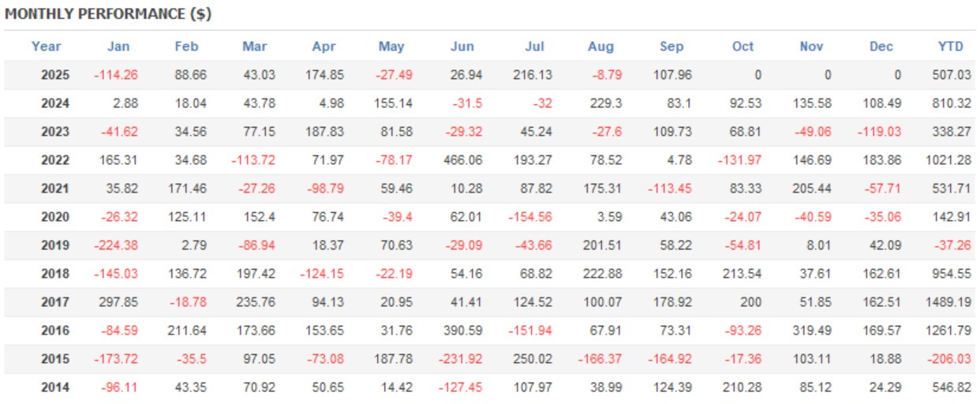Click the Jun column header
Viewport: 980px width, 404px height.
tap(462, 47)
